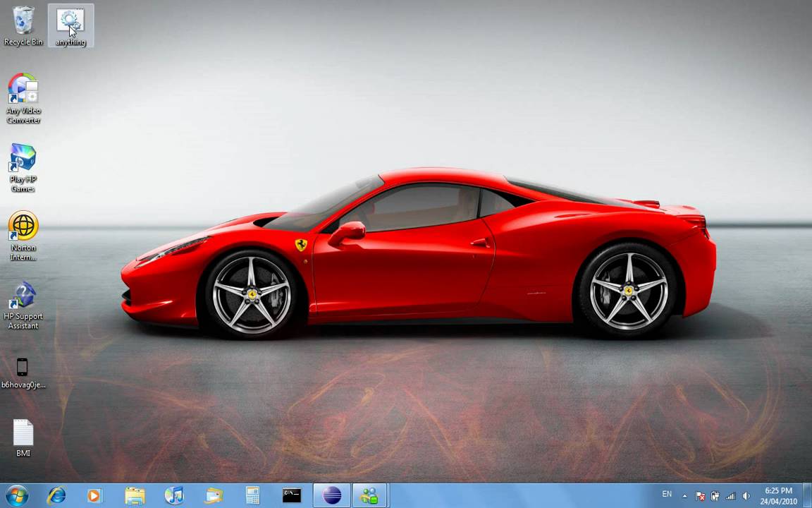Click the EN language indicator
The width and height of the screenshot is (812, 508).
tap(667, 494)
